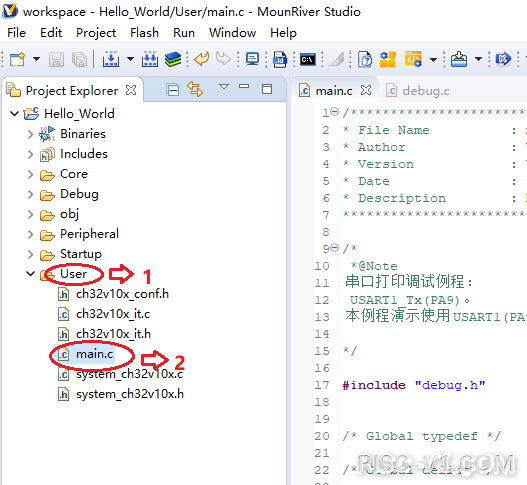Close the main.c editor tab
The width and height of the screenshot is (527, 485).
(366, 90)
